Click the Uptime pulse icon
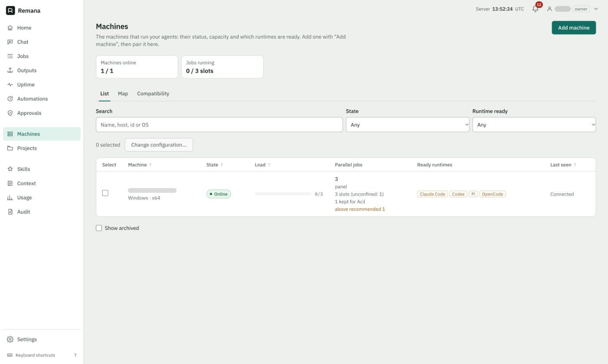Viewport: 608px width, 364px height. 10,84
